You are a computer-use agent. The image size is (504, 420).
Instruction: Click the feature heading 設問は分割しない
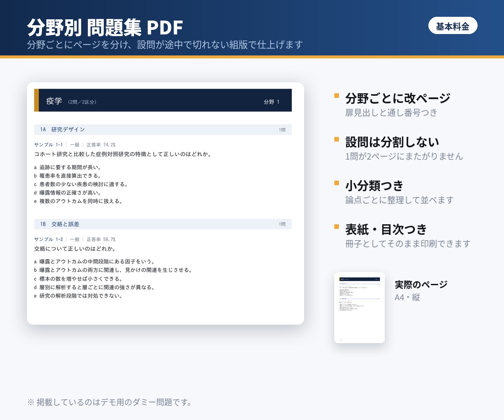click(x=392, y=142)
